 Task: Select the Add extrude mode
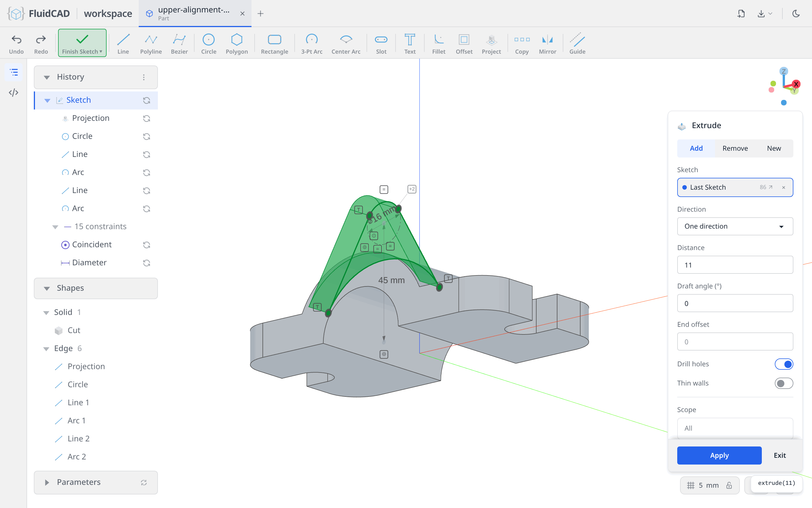696,148
